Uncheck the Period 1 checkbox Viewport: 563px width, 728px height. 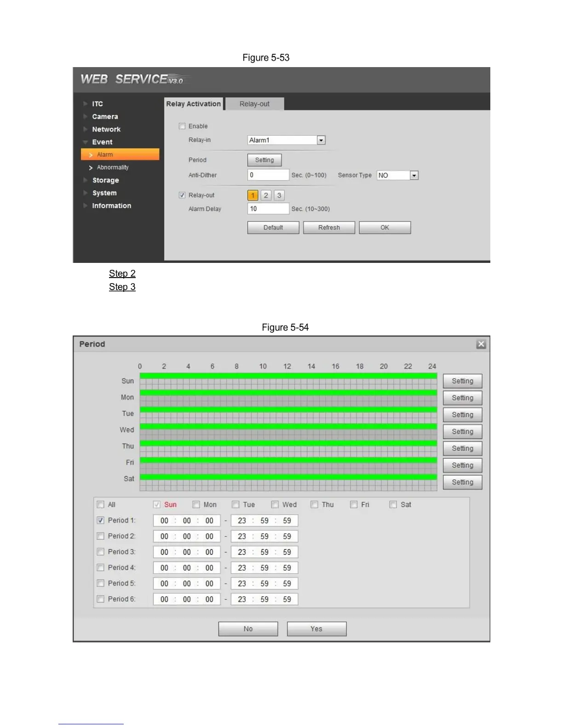[101, 520]
